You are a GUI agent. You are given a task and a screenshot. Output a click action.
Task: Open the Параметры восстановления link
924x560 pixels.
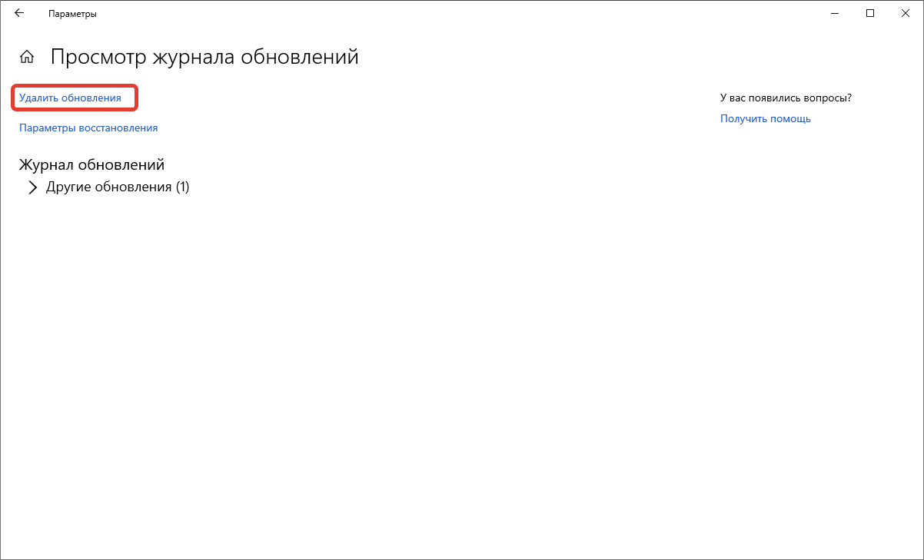[x=88, y=128]
